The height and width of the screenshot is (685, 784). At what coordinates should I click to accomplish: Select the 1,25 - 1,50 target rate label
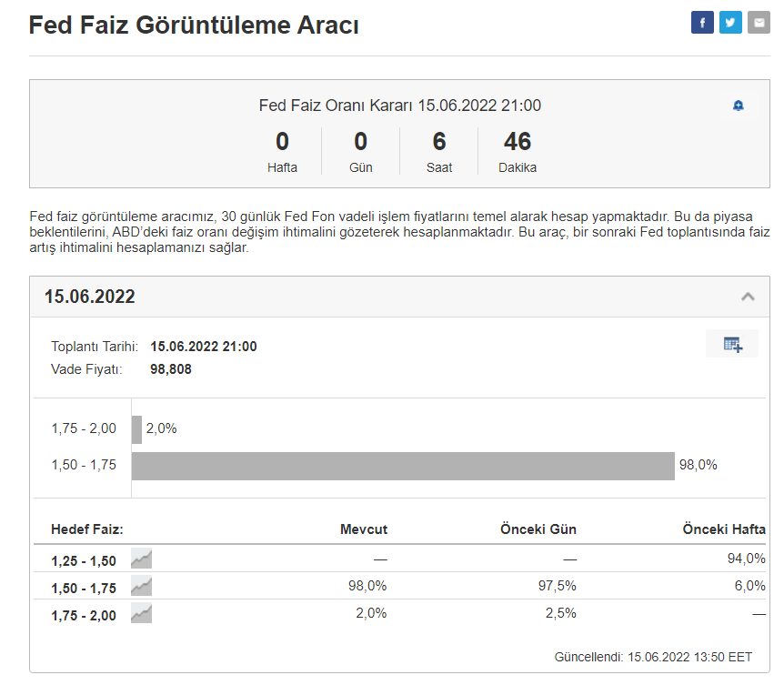coord(84,560)
